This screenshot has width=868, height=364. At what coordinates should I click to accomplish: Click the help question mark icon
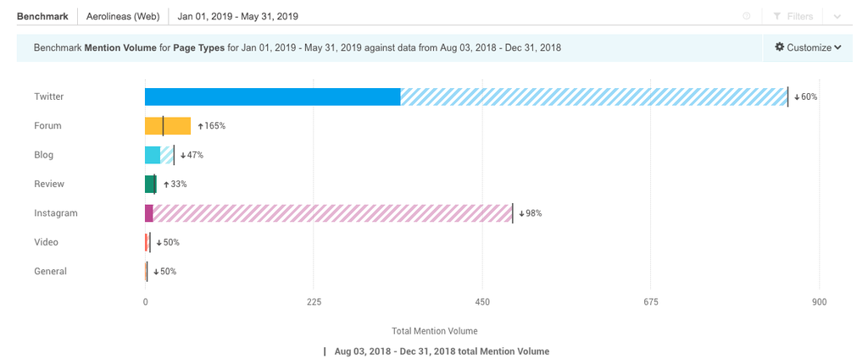pos(747,16)
